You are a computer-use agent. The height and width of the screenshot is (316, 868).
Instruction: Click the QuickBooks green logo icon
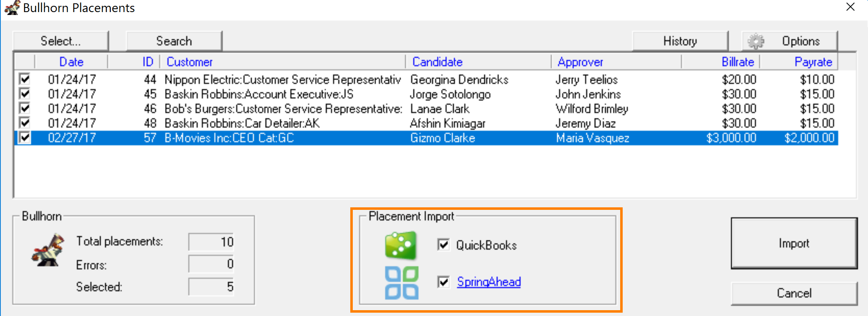[400, 245]
